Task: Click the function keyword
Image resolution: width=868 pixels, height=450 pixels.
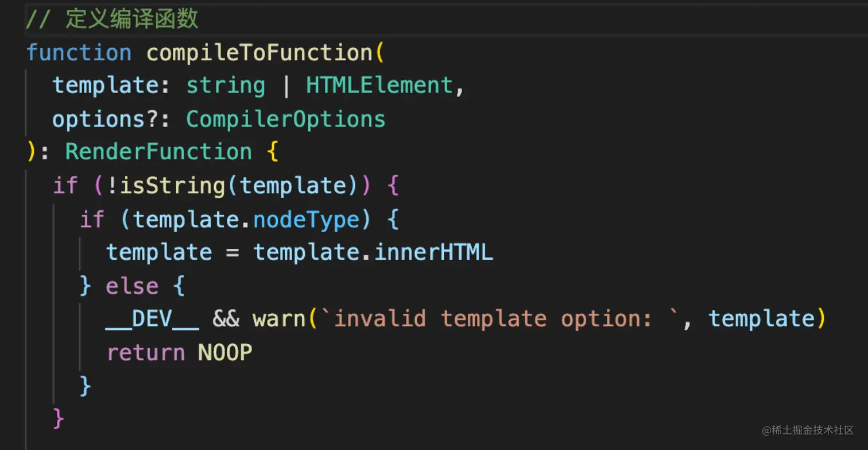Action: [79, 53]
